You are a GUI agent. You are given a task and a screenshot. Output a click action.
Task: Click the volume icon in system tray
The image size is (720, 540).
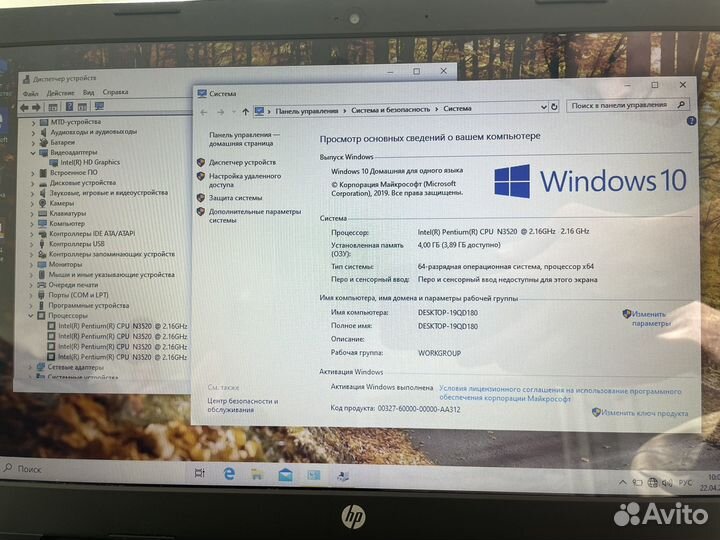pos(667,483)
